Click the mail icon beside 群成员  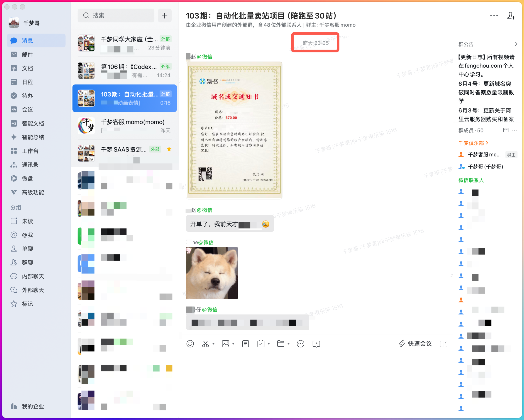[x=506, y=130]
